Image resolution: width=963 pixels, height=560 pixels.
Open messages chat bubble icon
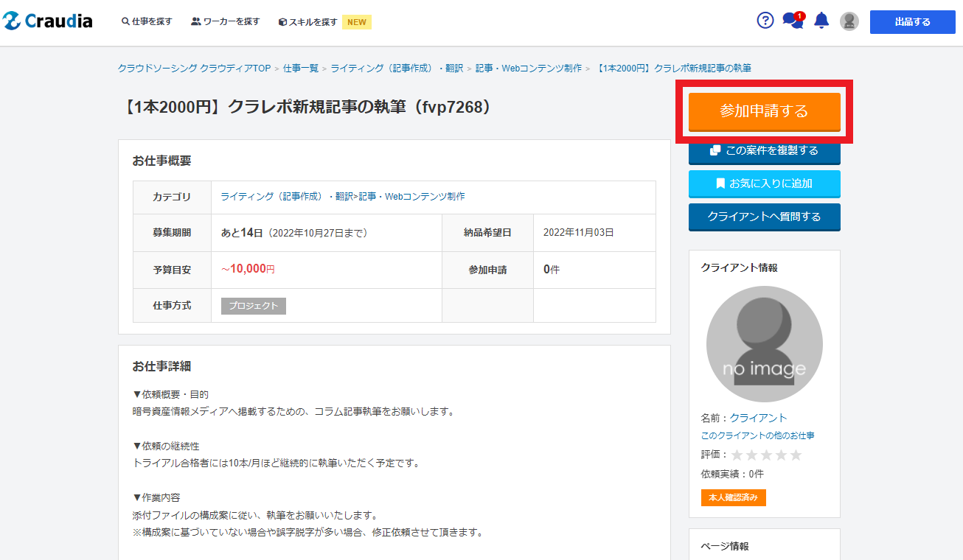pos(793,21)
